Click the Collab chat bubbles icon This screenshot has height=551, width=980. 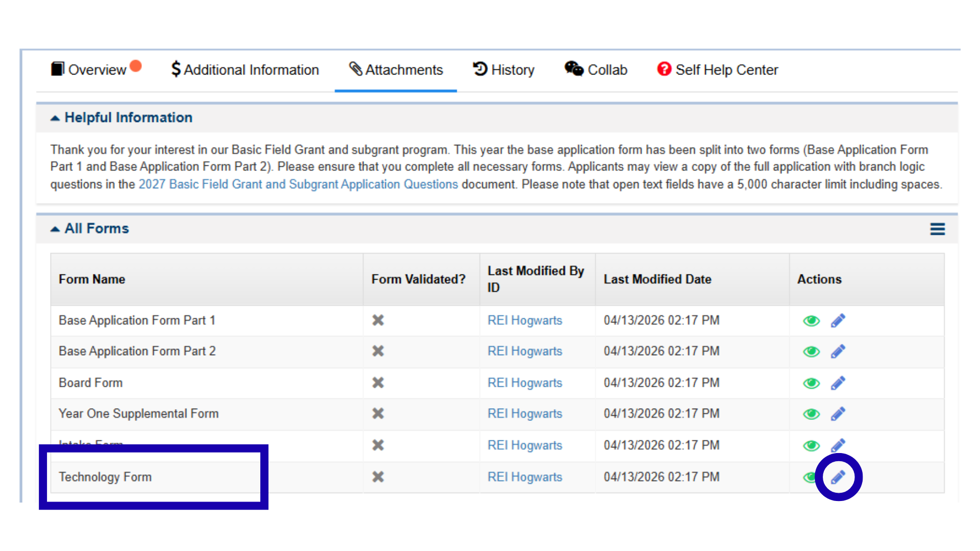[x=574, y=69]
